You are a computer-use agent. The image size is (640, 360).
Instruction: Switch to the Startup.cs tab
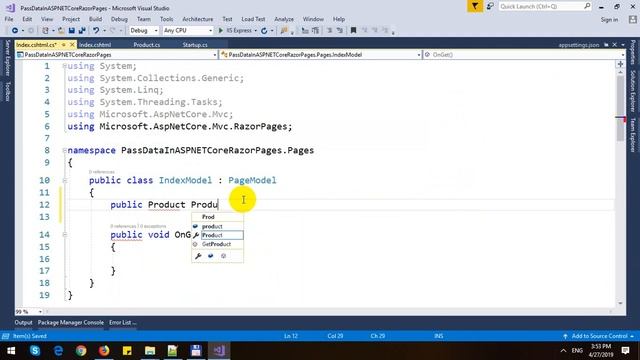(x=195, y=45)
